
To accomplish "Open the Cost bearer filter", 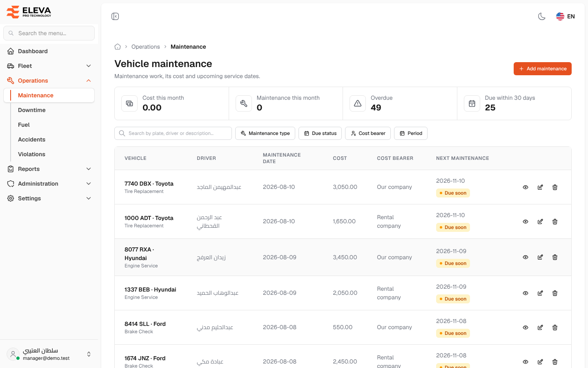I will tap(368, 133).
